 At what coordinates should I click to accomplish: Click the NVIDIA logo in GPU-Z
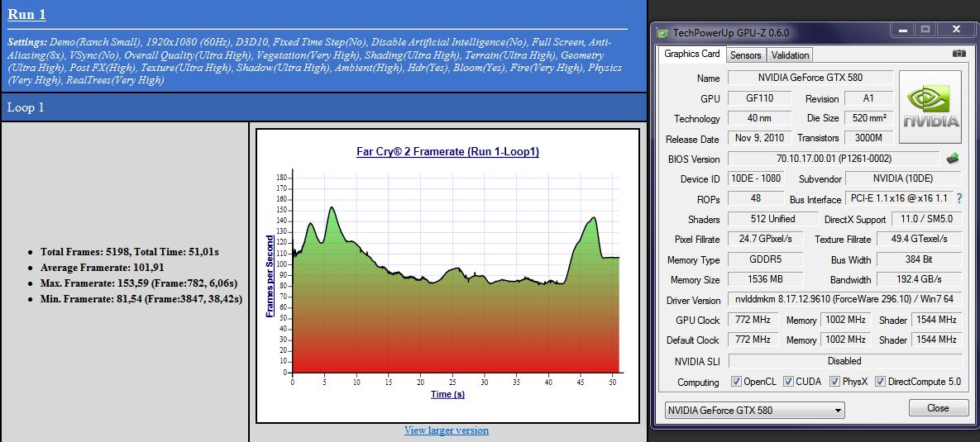[930, 108]
